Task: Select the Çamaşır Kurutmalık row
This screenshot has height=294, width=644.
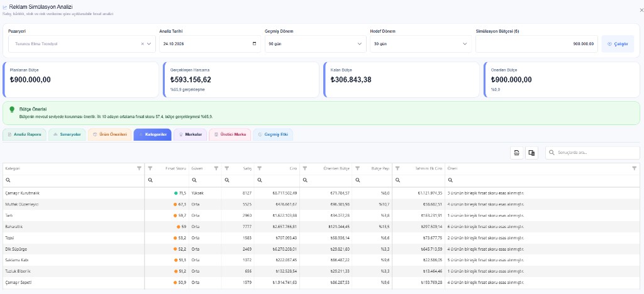Action: coord(321,193)
